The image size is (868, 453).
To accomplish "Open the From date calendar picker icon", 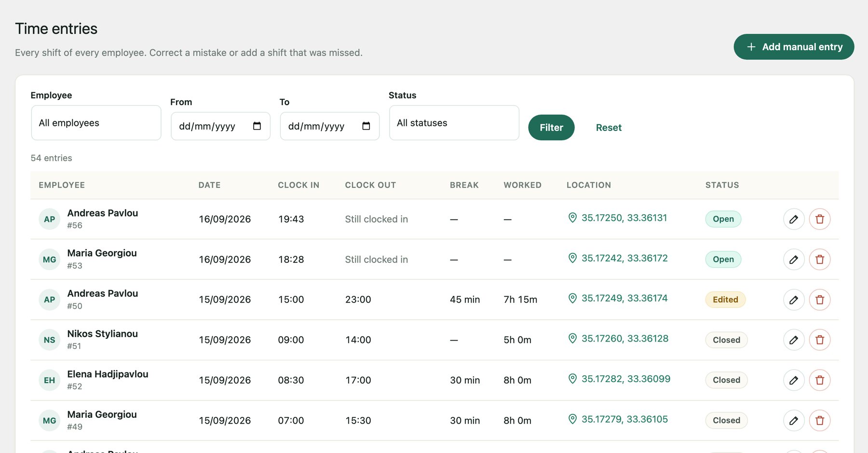I will pyautogui.click(x=257, y=126).
